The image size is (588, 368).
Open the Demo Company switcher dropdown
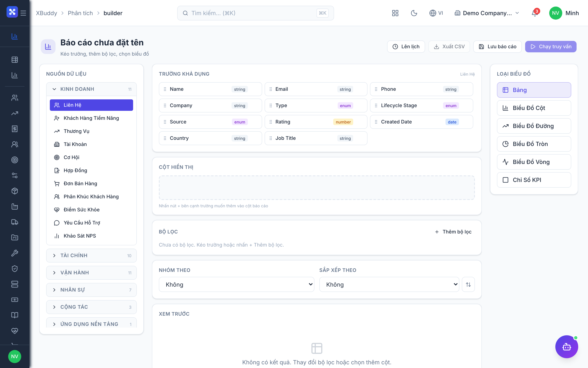pos(487,13)
